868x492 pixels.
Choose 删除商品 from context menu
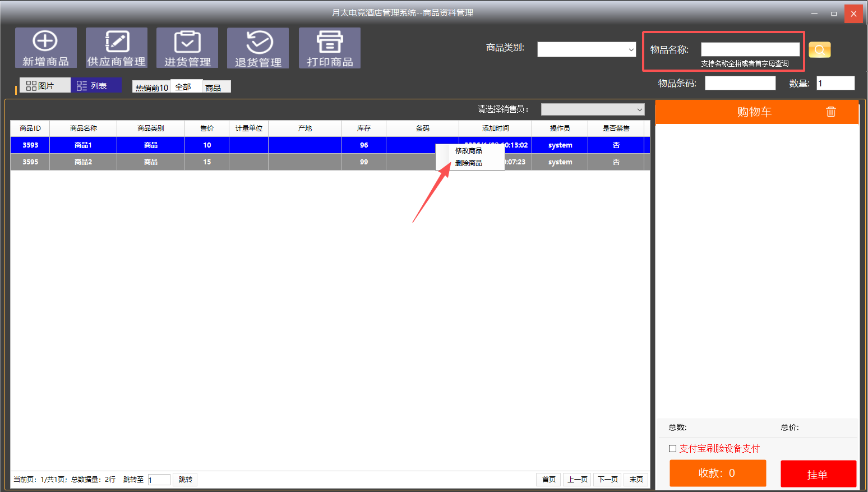tap(469, 163)
